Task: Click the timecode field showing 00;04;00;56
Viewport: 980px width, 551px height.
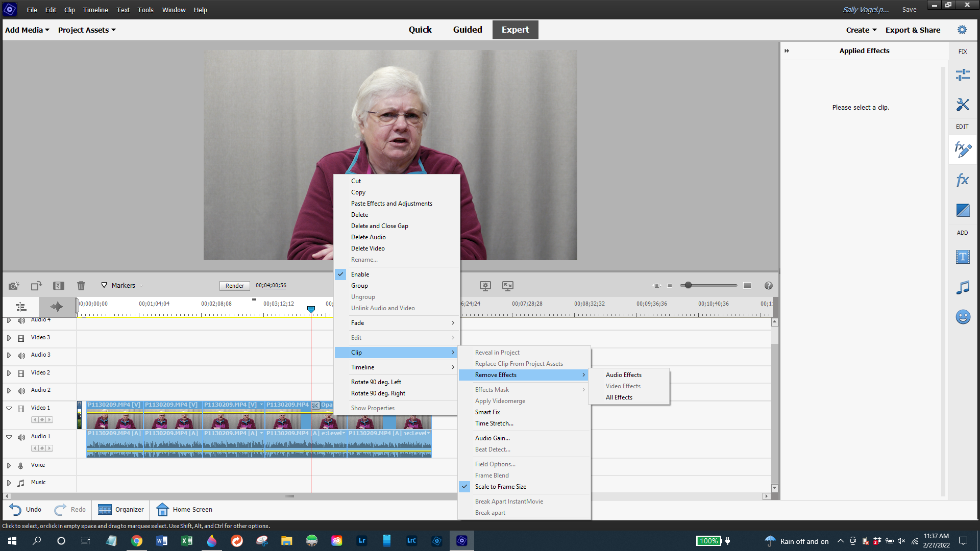Action: click(271, 286)
